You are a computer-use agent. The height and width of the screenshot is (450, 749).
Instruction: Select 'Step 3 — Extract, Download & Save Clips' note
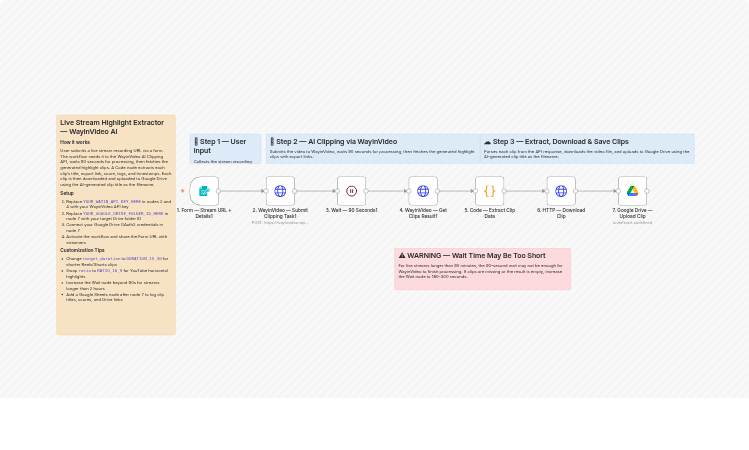pyautogui.click(x=587, y=149)
